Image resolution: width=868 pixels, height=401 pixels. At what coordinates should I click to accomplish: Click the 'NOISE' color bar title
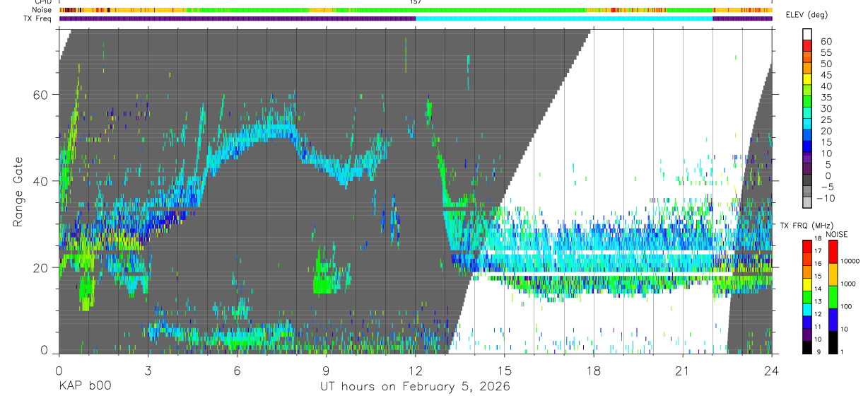pos(837,234)
